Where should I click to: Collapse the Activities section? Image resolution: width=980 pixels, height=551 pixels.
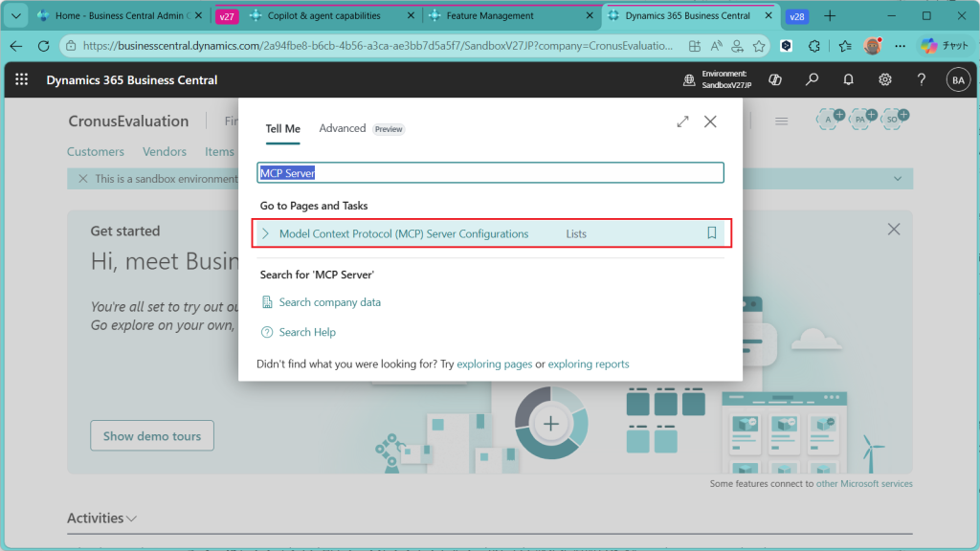point(131,518)
